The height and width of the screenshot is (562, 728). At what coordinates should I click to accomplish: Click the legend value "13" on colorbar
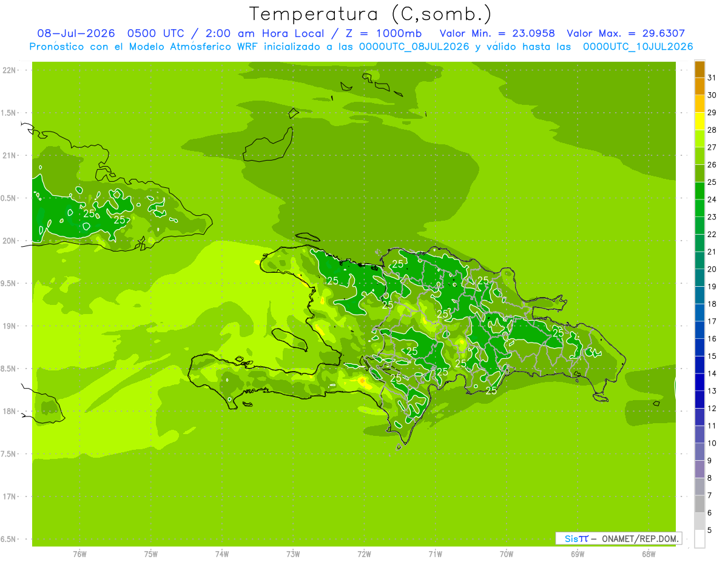(712, 391)
